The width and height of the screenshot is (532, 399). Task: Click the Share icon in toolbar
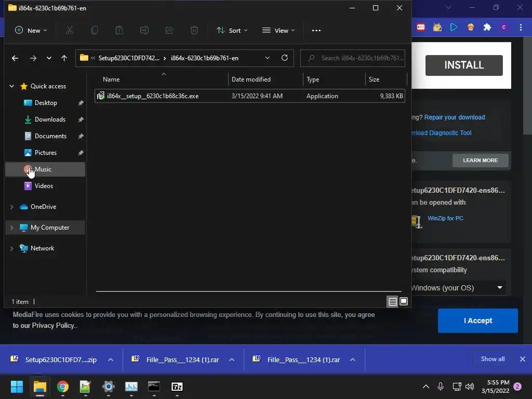point(169,31)
